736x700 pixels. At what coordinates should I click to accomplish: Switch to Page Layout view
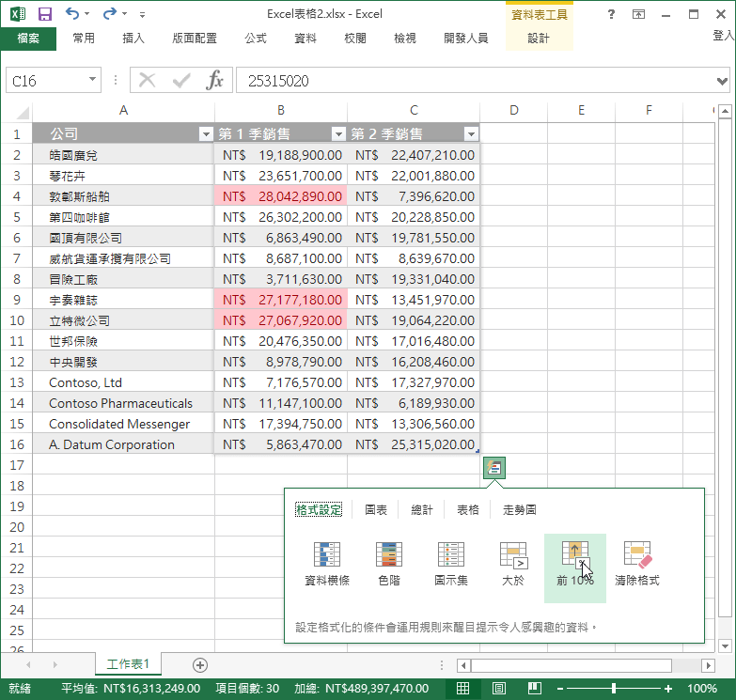point(499,689)
